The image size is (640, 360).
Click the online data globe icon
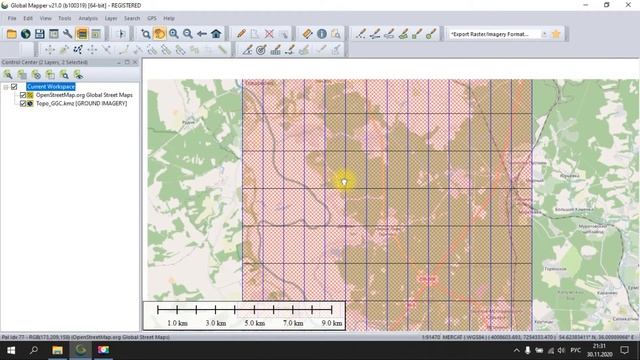pos(26,34)
